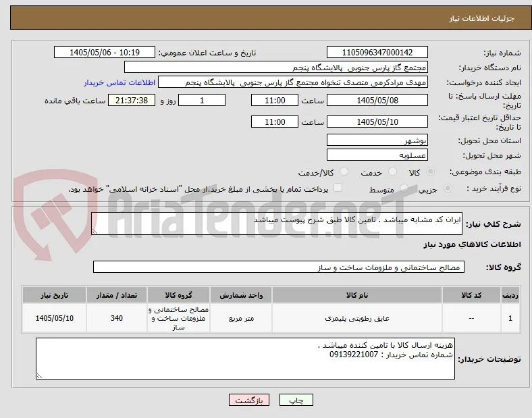Click the عسلویه delivery city field

point(377,155)
